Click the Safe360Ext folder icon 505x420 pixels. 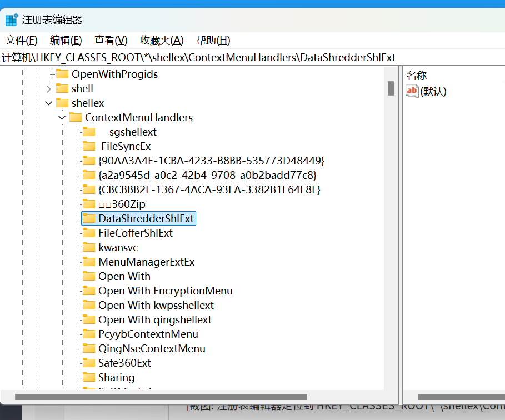click(89, 363)
